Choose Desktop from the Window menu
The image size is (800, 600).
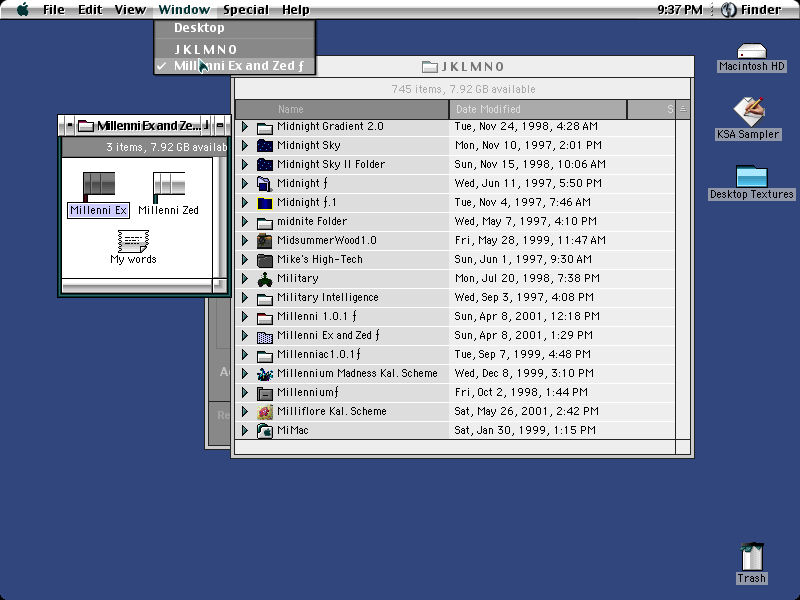[x=235, y=28]
